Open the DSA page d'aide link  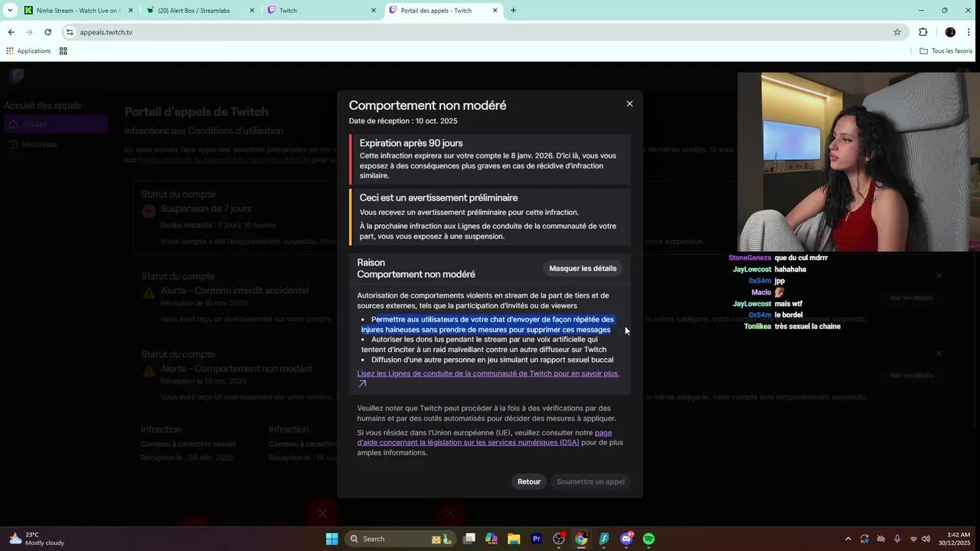(x=484, y=438)
